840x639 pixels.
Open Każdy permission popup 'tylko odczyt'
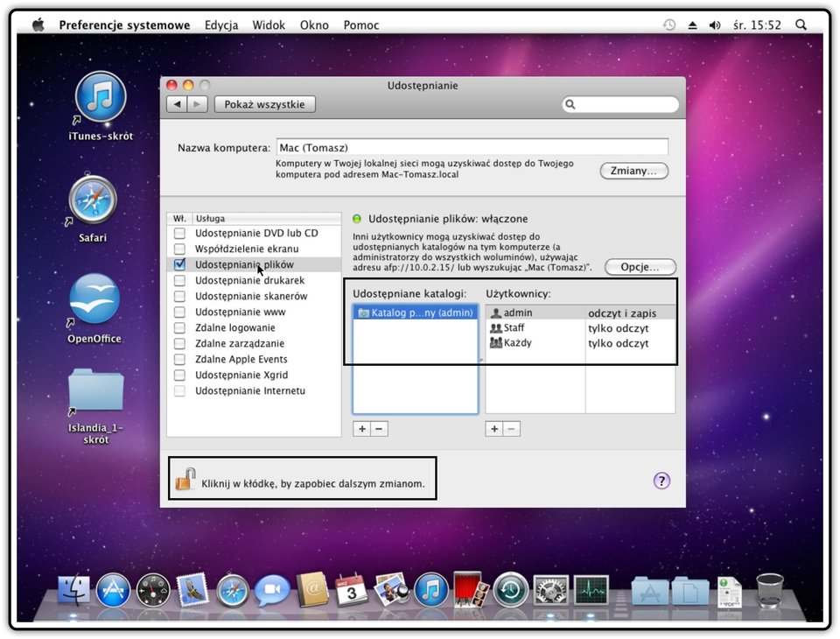pyautogui.click(x=629, y=343)
